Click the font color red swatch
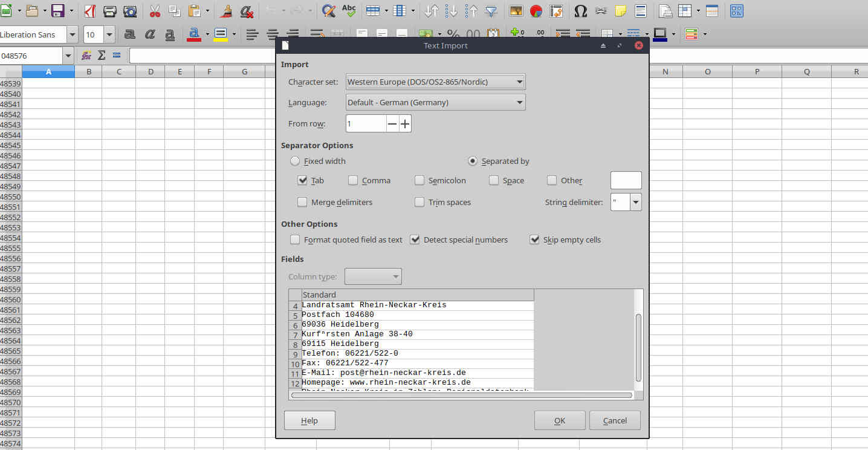This screenshot has height=450, width=868. (x=194, y=34)
